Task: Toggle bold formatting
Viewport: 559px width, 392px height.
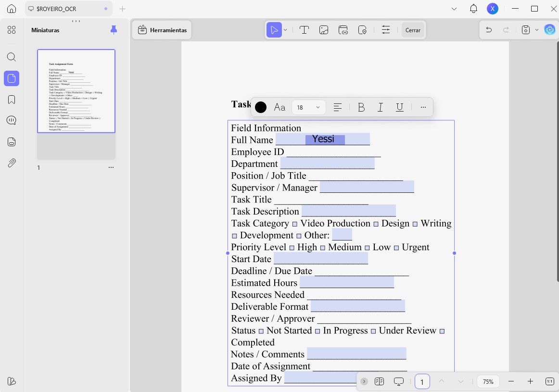Action: pos(361,107)
